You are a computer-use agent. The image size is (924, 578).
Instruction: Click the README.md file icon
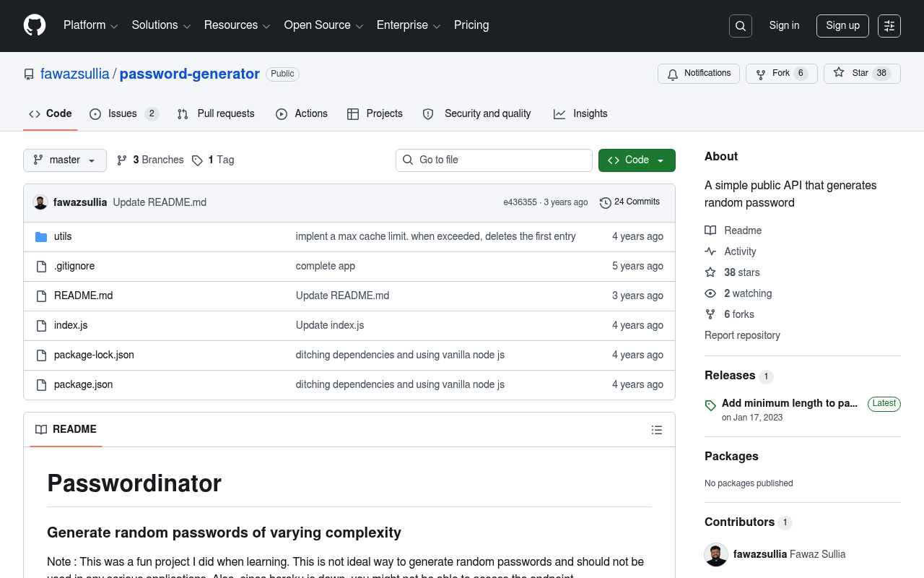[41, 296]
